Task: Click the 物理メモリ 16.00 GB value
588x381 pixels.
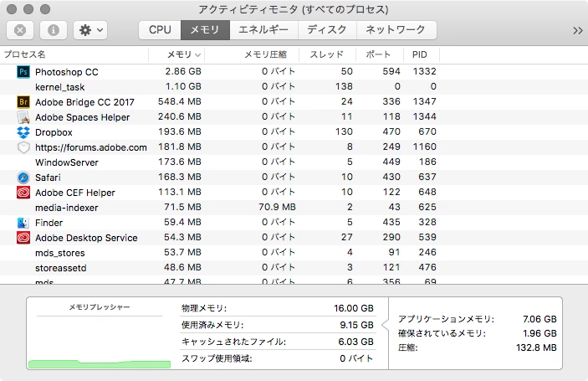Action: pos(354,308)
